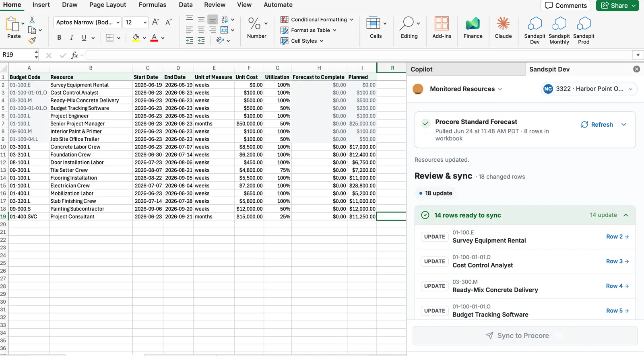Image resolution: width=644 pixels, height=356 pixels.
Task: Click the Refresh forecast button
Action: [x=597, y=125]
